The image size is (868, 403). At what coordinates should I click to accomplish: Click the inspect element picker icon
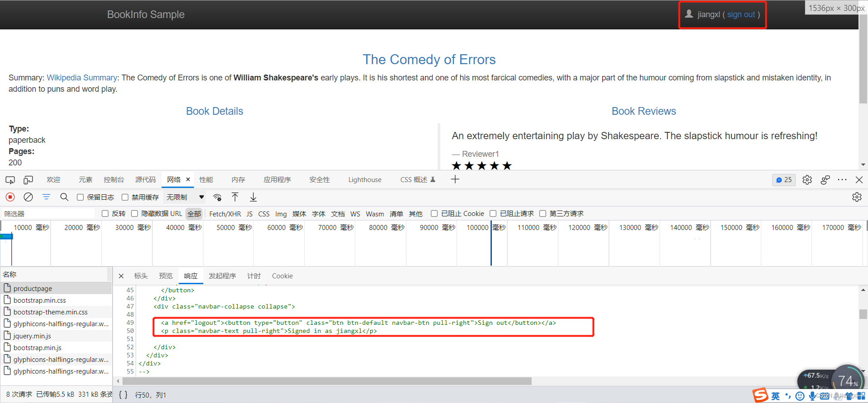point(10,180)
